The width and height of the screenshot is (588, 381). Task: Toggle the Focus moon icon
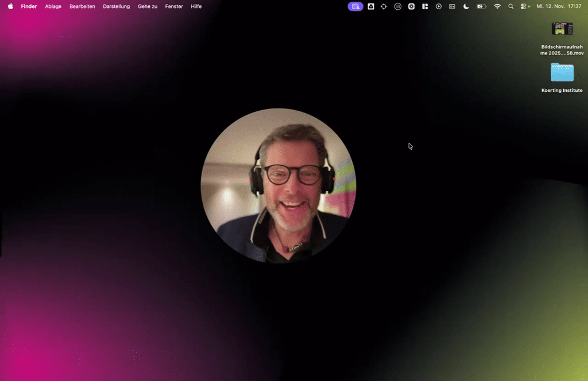pos(466,6)
